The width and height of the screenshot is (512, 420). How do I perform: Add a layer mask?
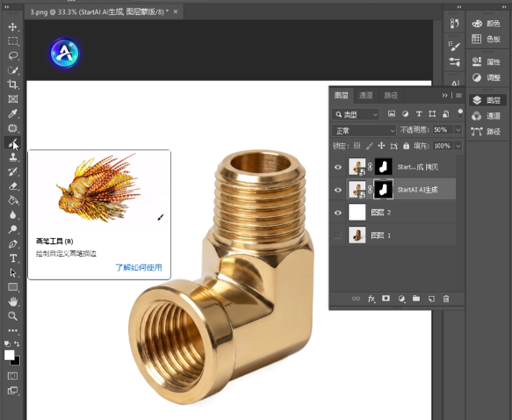[x=386, y=299]
